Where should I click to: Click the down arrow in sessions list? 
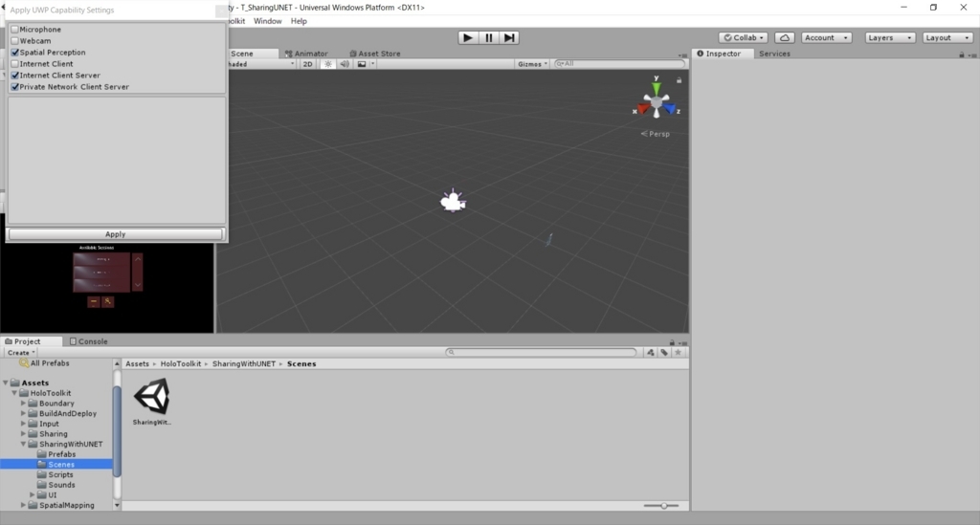(x=138, y=285)
